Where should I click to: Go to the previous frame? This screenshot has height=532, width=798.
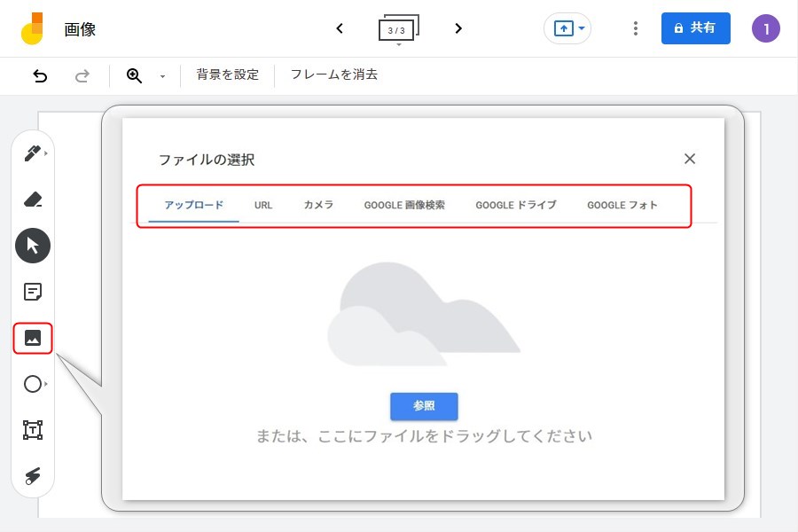[x=340, y=28]
